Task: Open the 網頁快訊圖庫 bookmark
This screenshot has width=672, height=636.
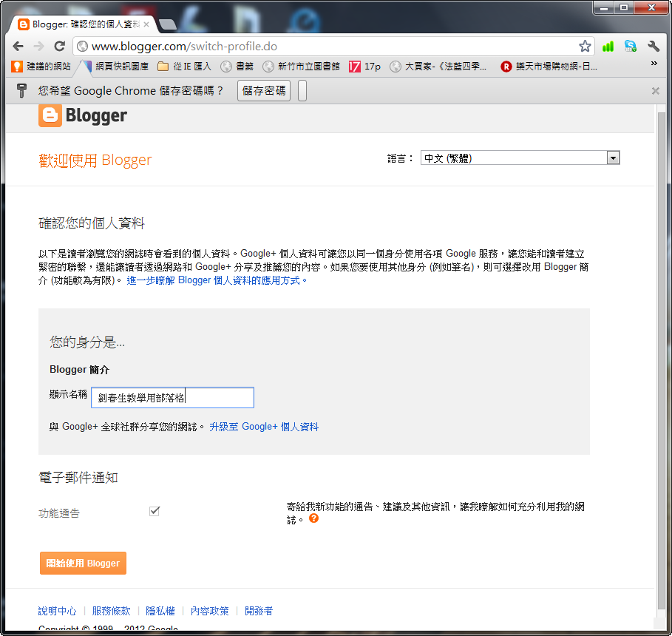Action: (116, 67)
